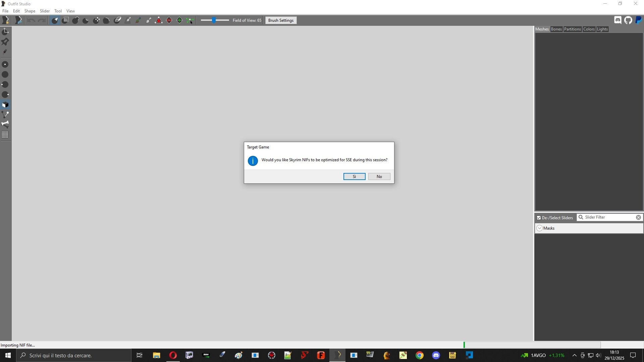Toggle the plain circle brush mode icon
The height and width of the screenshot is (362, 644).
[5, 74]
